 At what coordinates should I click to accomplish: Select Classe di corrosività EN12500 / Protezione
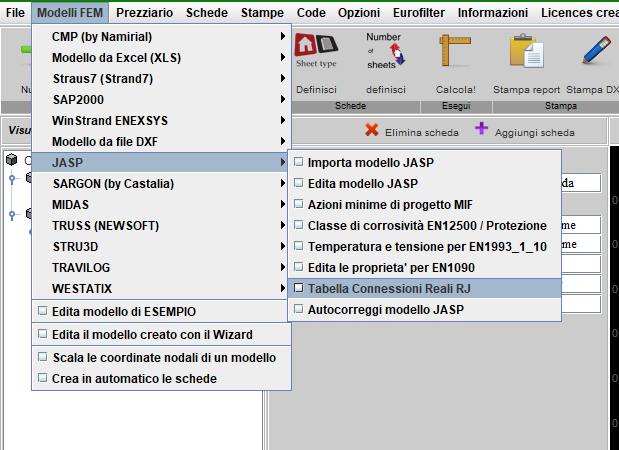pos(424,225)
